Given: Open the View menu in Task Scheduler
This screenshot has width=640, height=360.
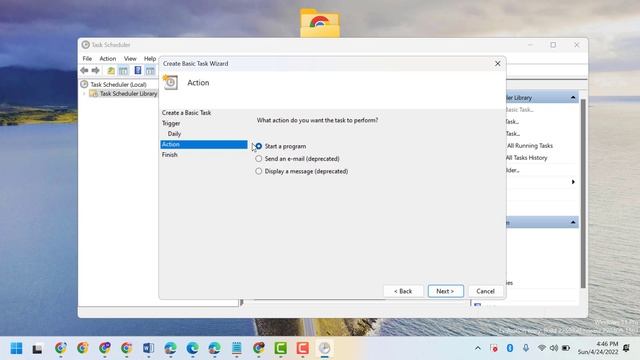Looking at the screenshot, I should (130, 59).
